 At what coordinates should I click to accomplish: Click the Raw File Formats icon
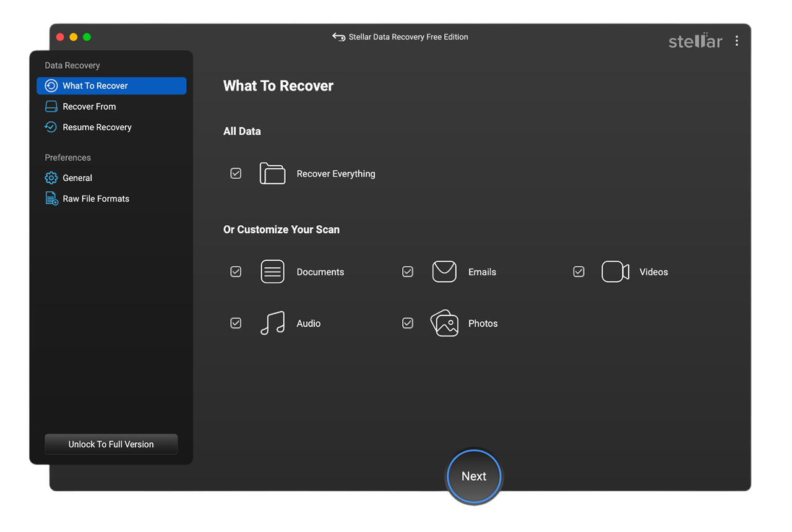pos(51,199)
